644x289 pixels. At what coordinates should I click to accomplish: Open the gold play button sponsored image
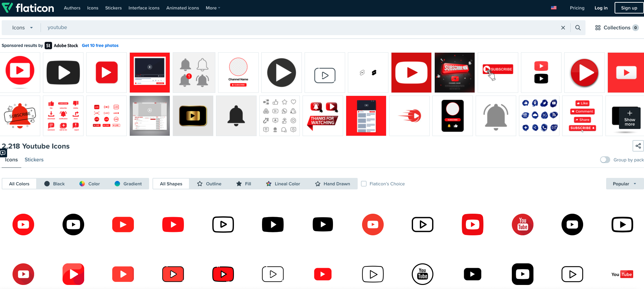pos(193,116)
